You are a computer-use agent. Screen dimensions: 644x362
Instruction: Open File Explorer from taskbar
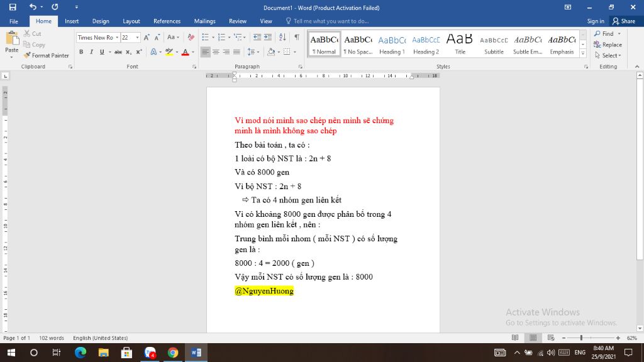coord(104,353)
